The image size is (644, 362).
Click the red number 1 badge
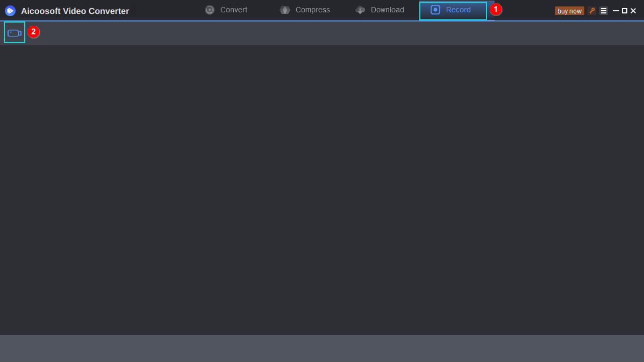pos(496,9)
